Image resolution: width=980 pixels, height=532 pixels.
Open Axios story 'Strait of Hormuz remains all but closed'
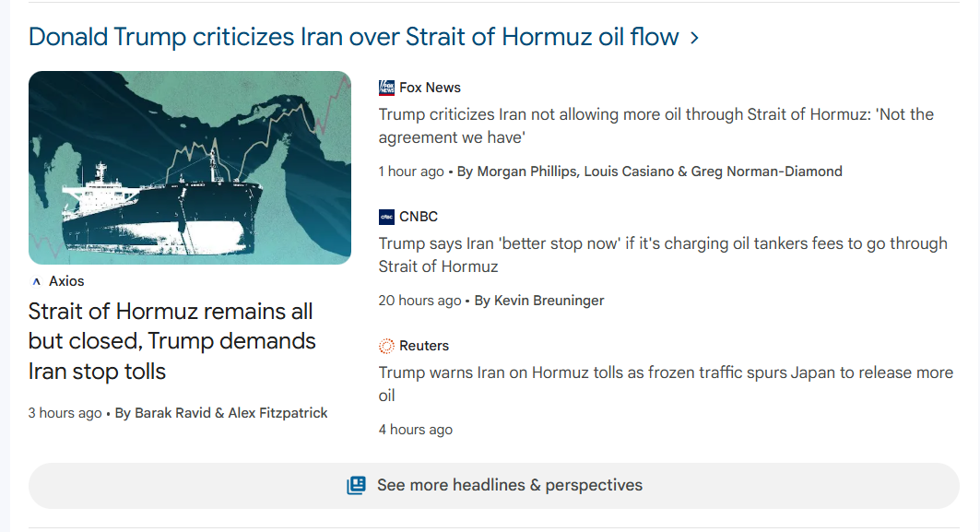[171, 341]
